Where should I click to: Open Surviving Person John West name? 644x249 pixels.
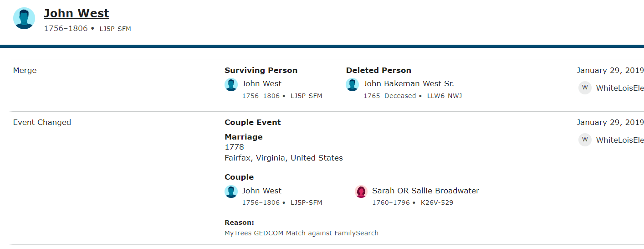click(261, 83)
